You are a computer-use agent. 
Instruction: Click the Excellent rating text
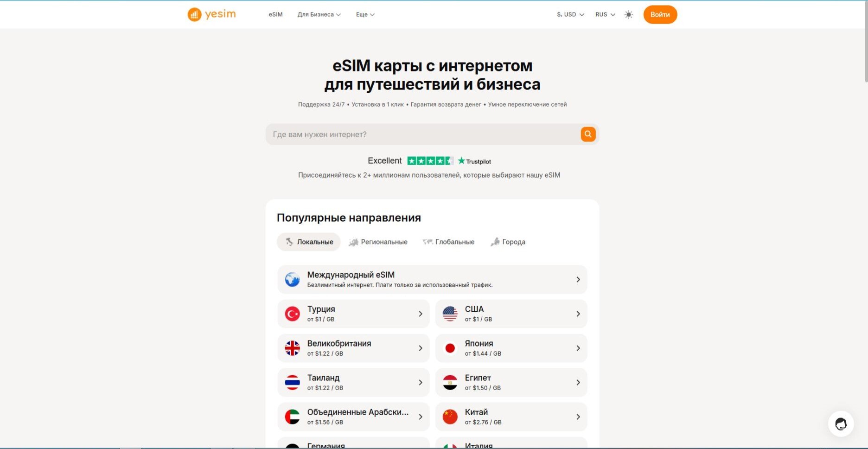click(x=384, y=160)
